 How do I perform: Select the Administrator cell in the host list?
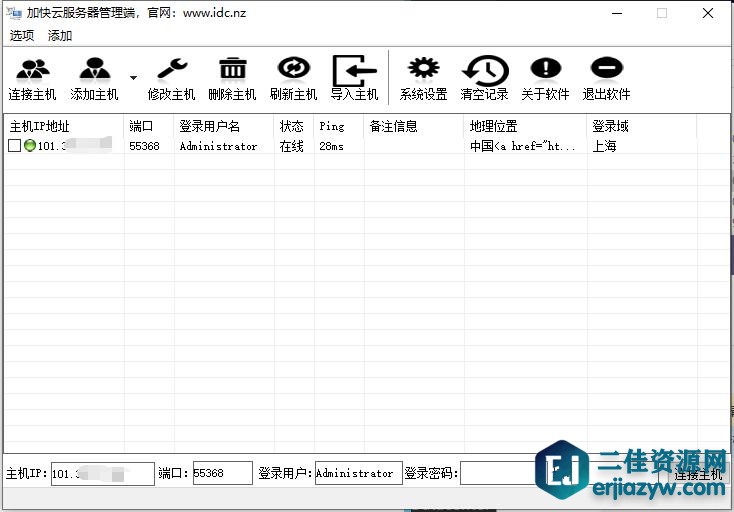tap(219, 146)
